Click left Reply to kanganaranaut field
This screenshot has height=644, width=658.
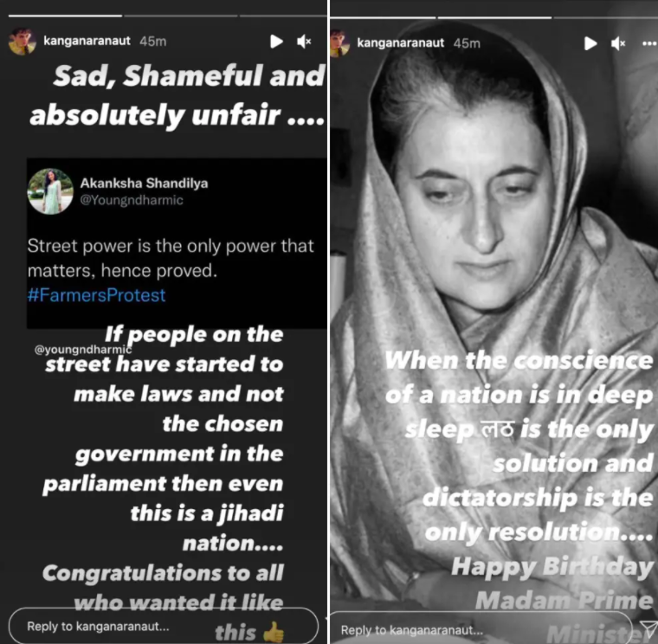click(164, 626)
